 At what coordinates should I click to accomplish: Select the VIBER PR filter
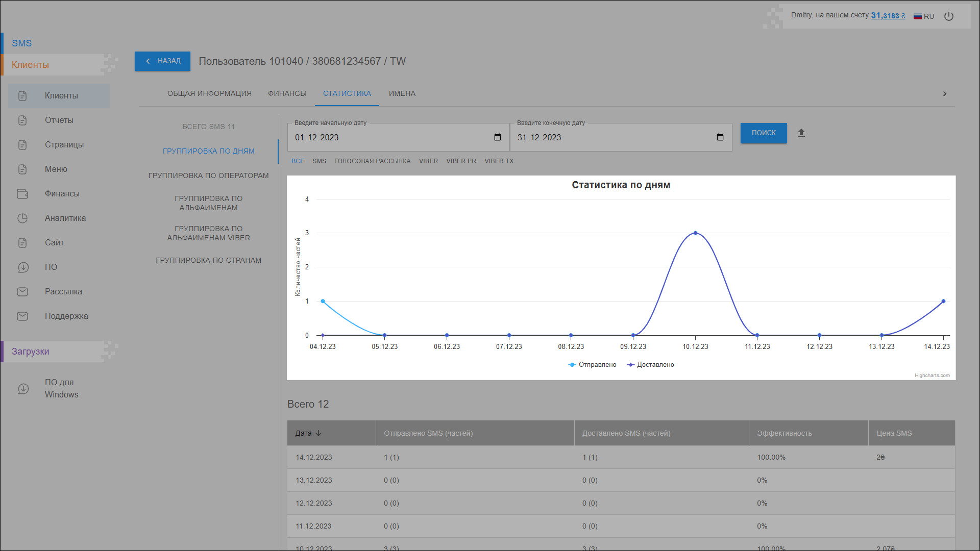(461, 161)
